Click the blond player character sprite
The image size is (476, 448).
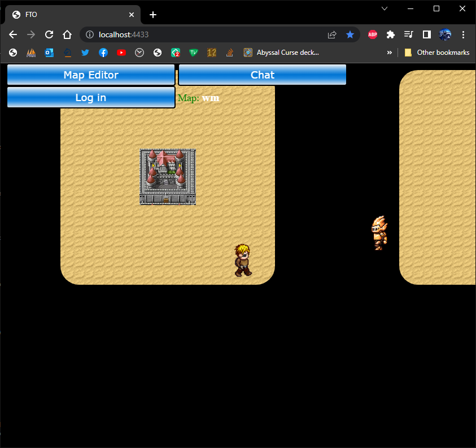pos(243,260)
